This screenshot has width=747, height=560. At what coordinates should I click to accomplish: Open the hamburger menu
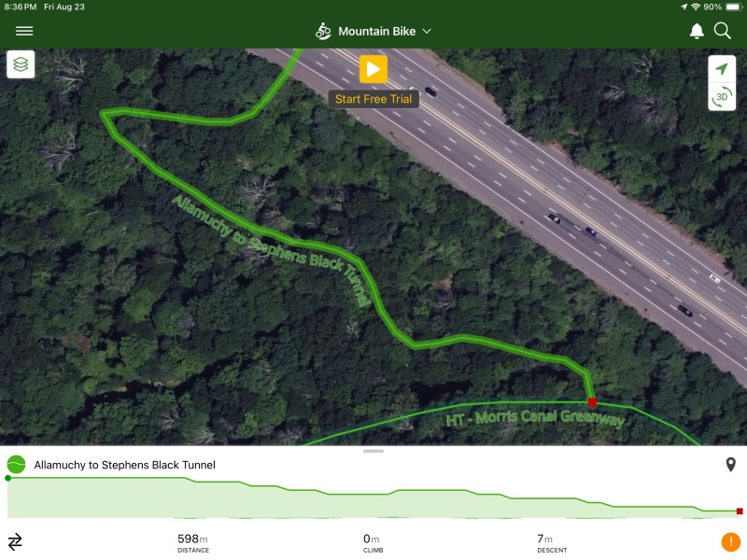pyautogui.click(x=24, y=31)
